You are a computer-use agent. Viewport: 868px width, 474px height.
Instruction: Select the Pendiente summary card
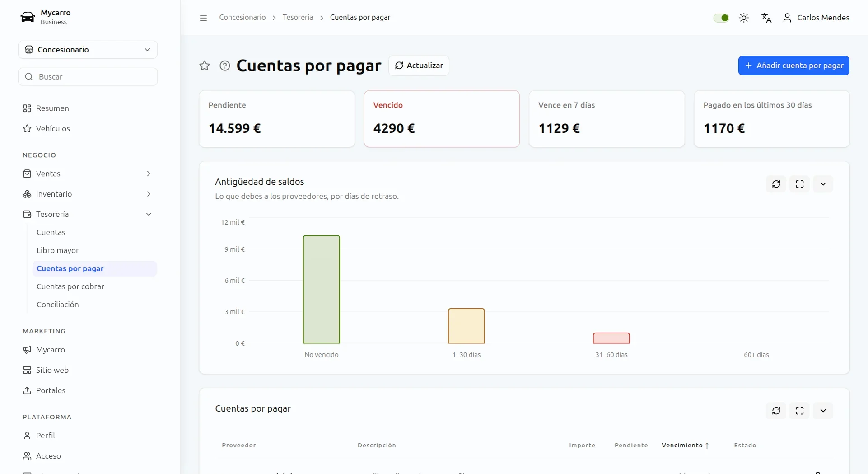tap(277, 119)
